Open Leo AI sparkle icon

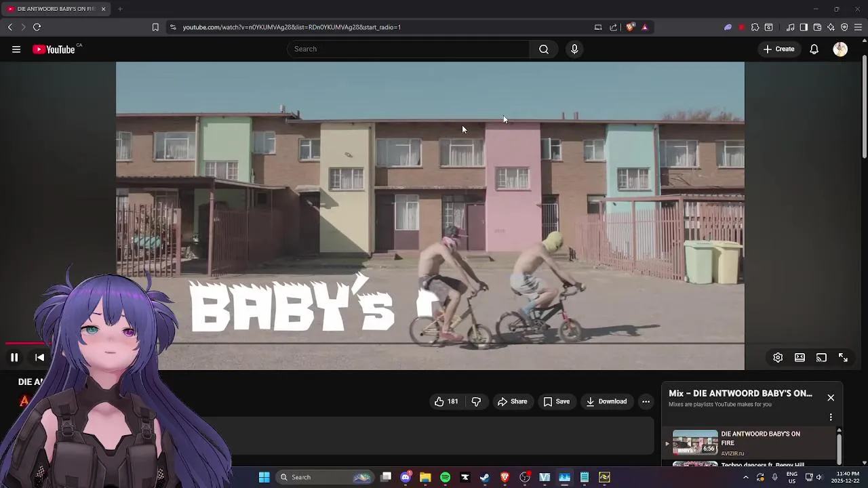(x=831, y=27)
